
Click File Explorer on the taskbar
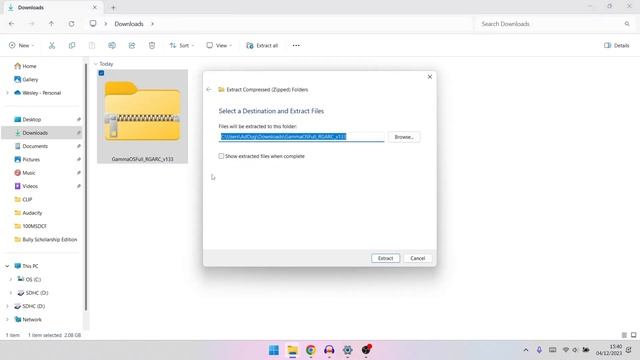tap(292, 350)
